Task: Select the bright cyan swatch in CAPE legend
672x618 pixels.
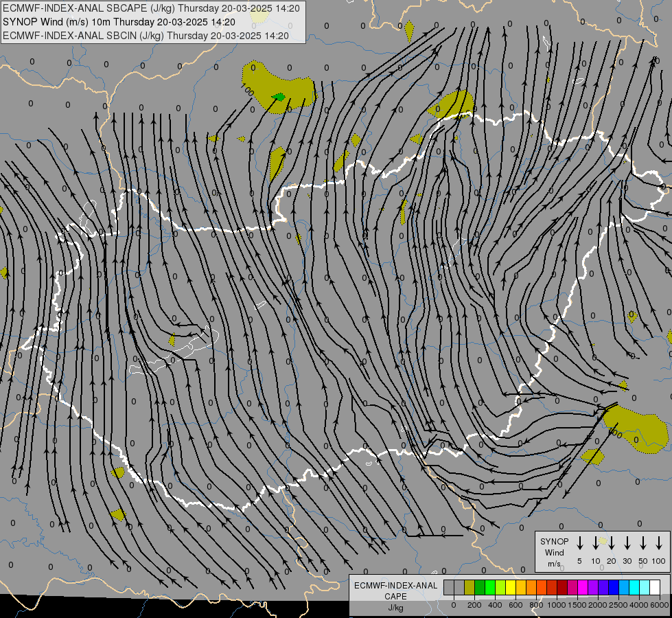Action: tap(635, 587)
